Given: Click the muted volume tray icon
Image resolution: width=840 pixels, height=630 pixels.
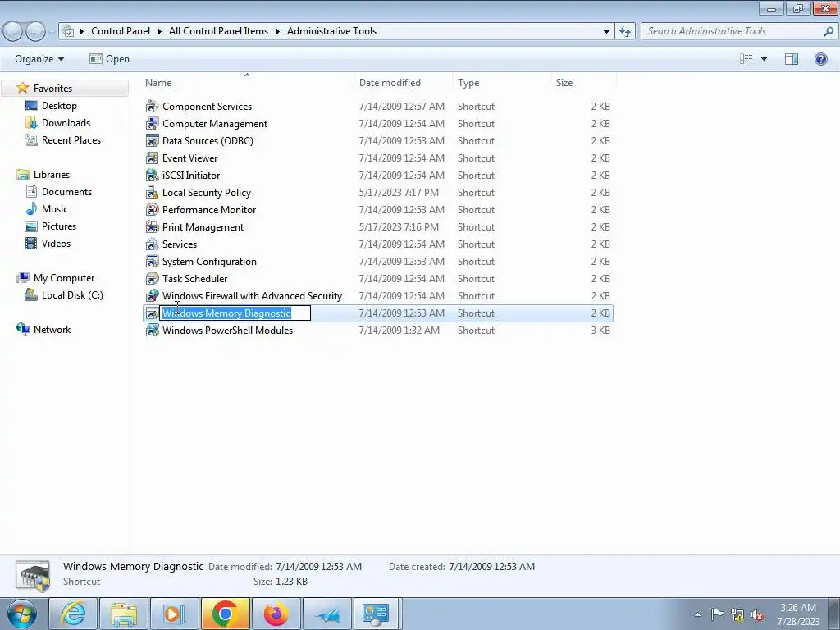Looking at the screenshot, I should (757, 615).
